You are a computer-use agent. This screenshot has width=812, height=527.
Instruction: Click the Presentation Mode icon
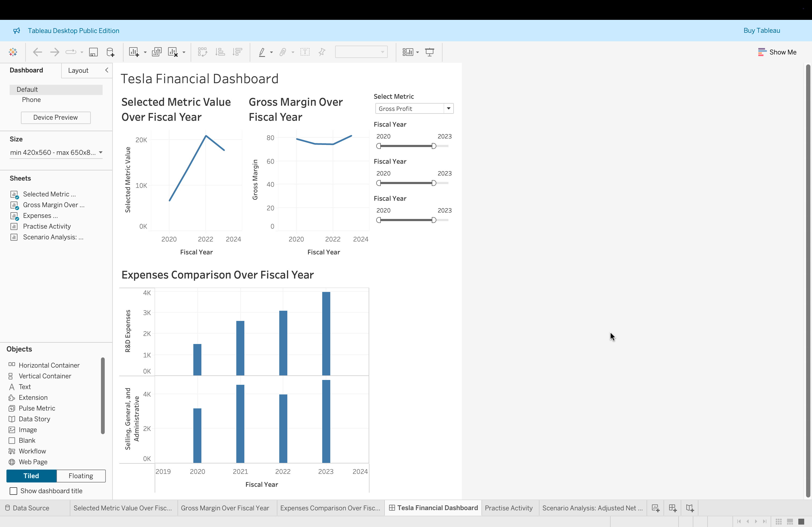click(x=430, y=52)
